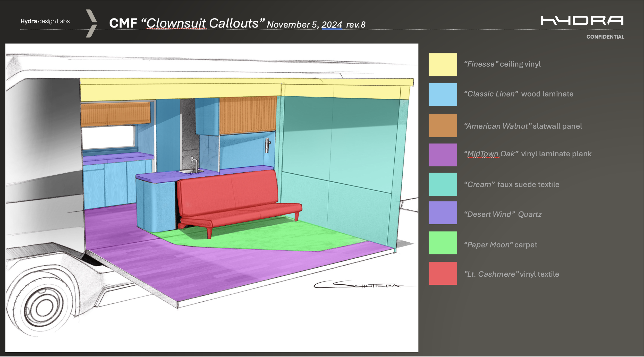Click the purple MidTown Oak swatch
Image resolution: width=644 pixels, height=357 pixels.
[443, 155]
